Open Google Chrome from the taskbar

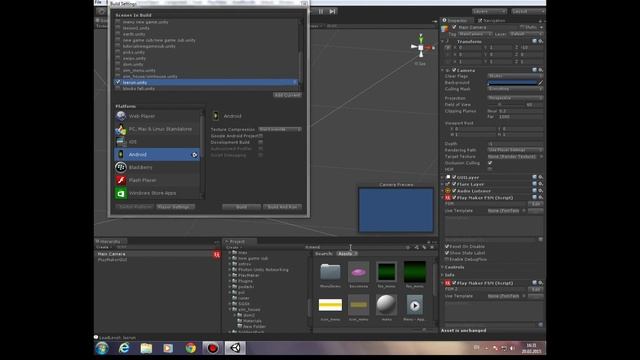191,348
